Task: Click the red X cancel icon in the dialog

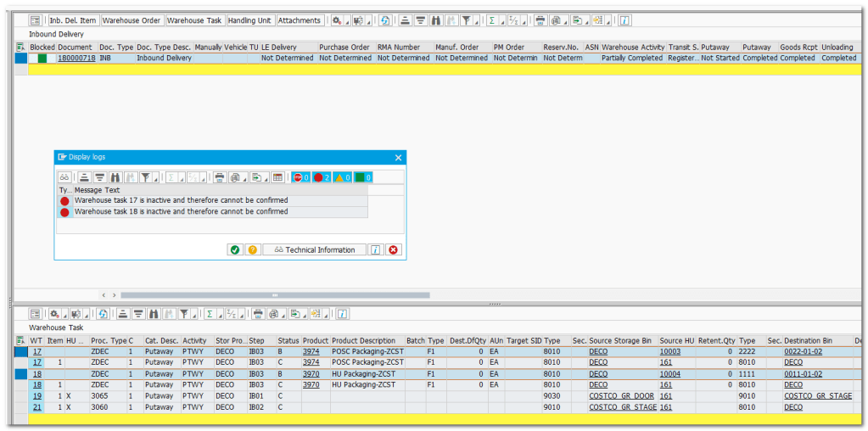Action: (393, 249)
